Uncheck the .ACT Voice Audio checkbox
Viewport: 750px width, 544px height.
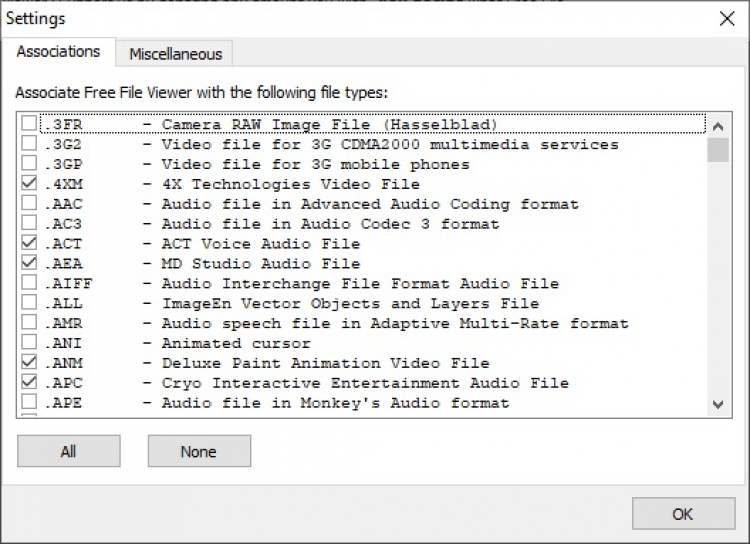tap(29, 243)
